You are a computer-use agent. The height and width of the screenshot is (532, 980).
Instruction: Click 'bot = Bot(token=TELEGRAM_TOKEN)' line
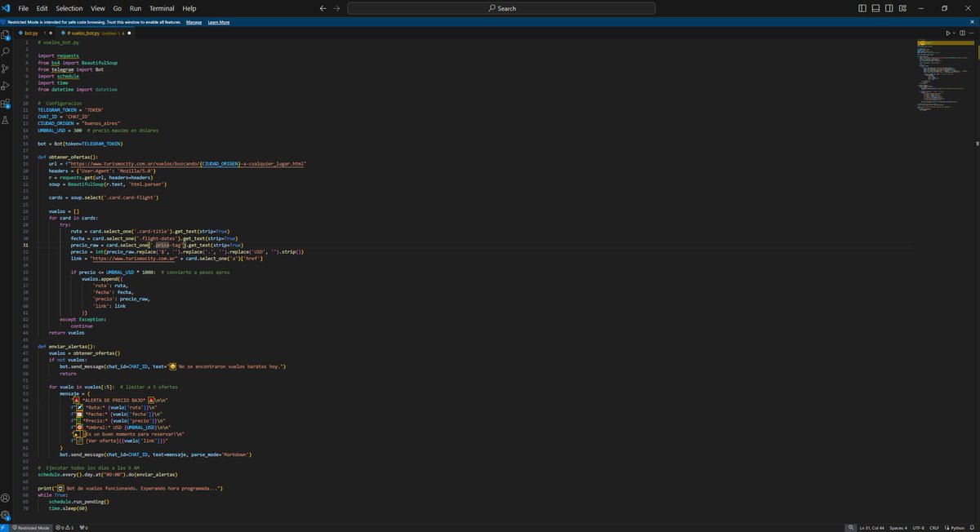tap(79, 144)
